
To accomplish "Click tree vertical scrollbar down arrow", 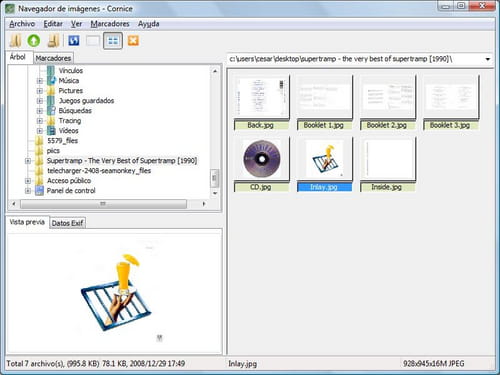I will (x=215, y=193).
